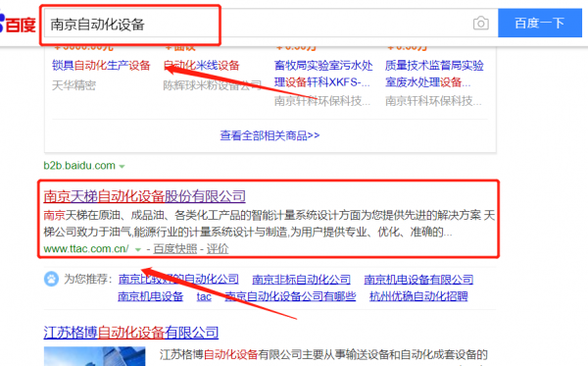This screenshot has height=366, width=588.
Task: Click the 江苏格博 result thumbnail image
Action: point(94,356)
